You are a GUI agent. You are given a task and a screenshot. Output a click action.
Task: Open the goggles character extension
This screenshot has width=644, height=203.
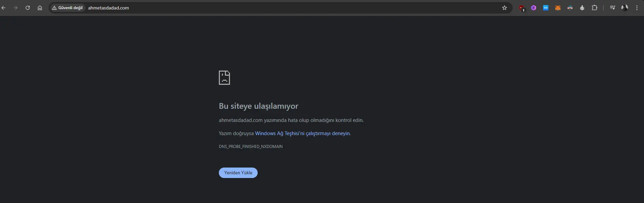click(570, 8)
